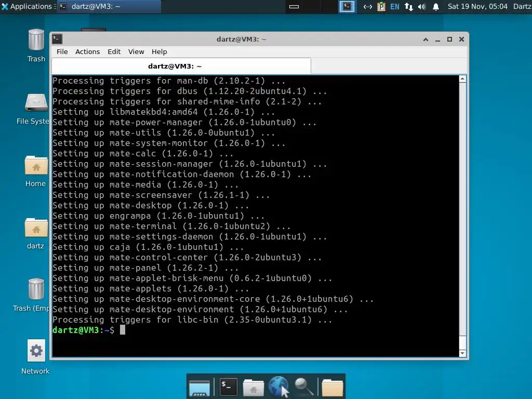
Task: Launch terminal emulator from the bottom dock
Action: pos(228,387)
